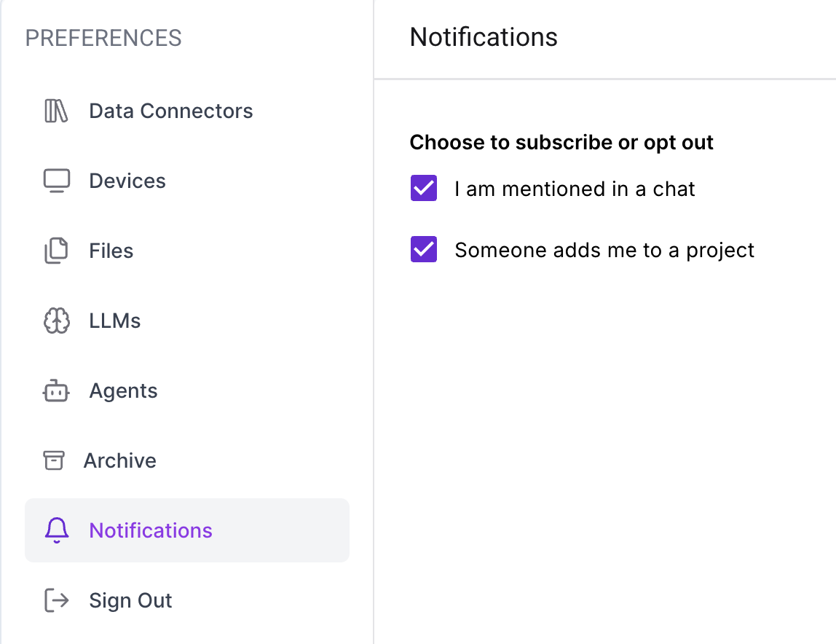This screenshot has width=836, height=644.
Task: Click the "I am mentioned in a chat" label
Action: point(575,189)
